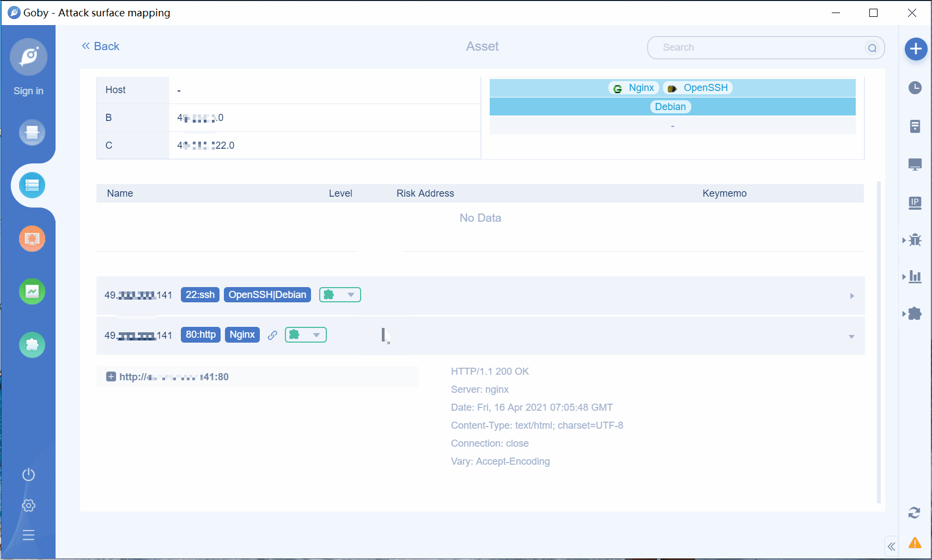Viewport: 932px width, 560px height.
Task: Click the 80:http port badge
Action: coord(200,334)
